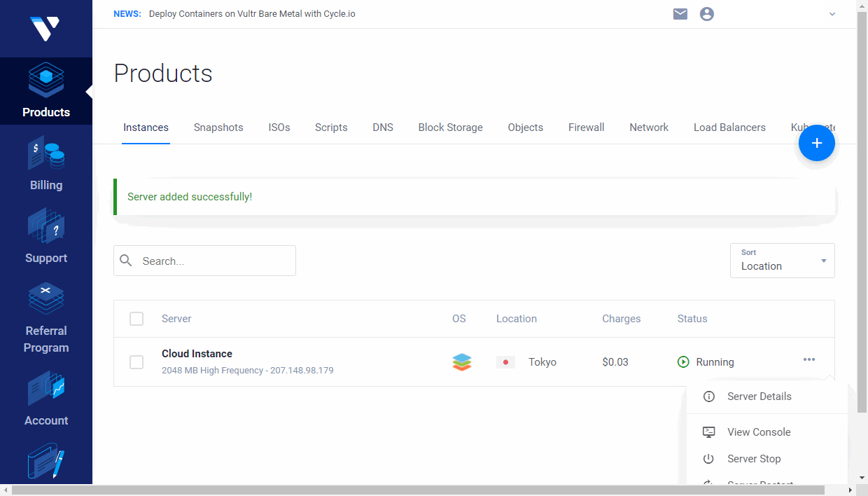Click the Running status play icon

click(x=682, y=362)
